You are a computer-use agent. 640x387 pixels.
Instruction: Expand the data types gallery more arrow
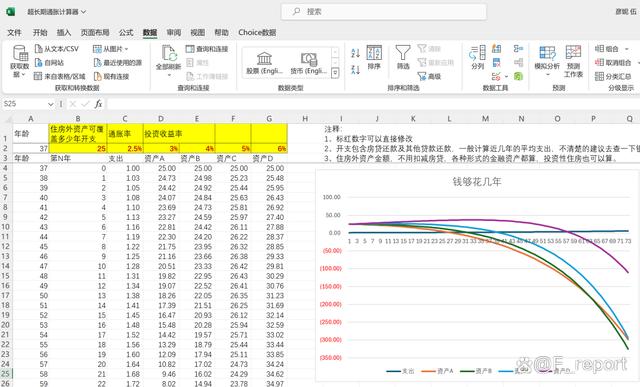335,73
